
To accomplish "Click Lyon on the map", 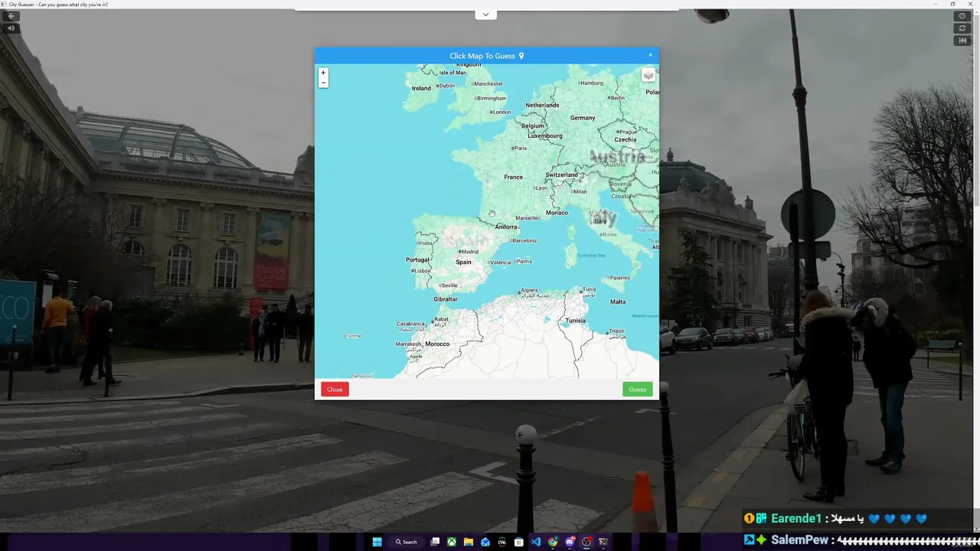I will (x=541, y=187).
